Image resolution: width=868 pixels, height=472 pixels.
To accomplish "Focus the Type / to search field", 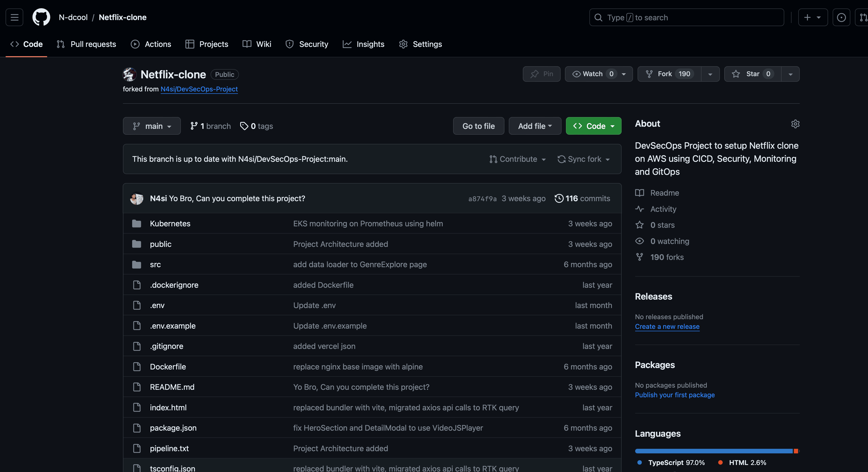I will pyautogui.click(x=686, y=17).
